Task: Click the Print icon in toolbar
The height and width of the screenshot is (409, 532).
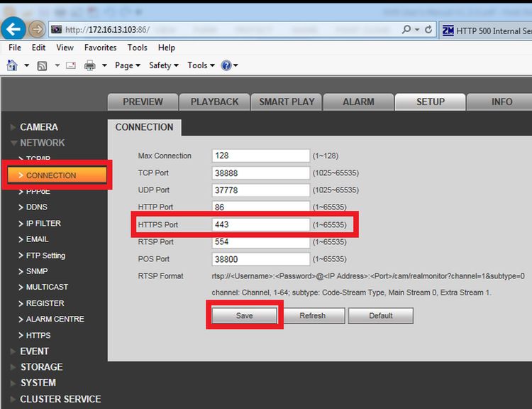Action: pyautogui.click(x=90, y=65)
